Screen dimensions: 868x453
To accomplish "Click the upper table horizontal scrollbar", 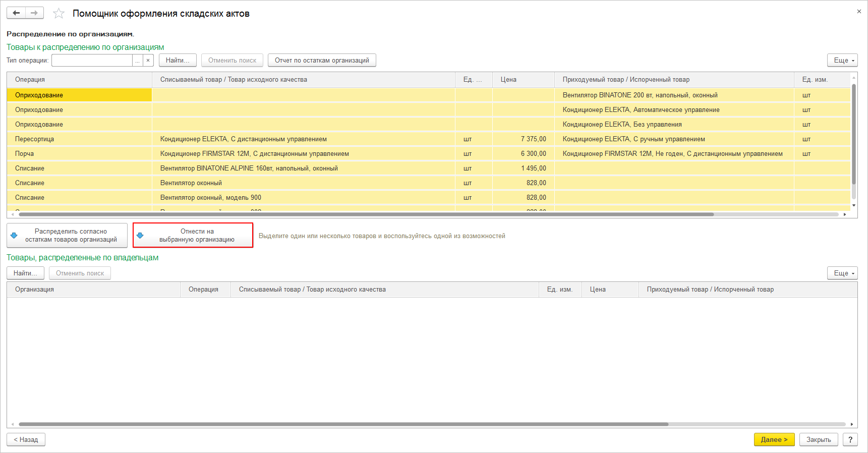I will [x=366, y=214].
